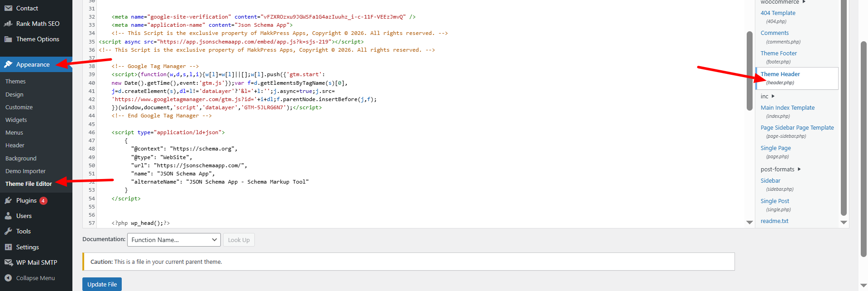Open the Theme Footer file link
The height and width of the screenshot is (291, 868).
(778, 53)
